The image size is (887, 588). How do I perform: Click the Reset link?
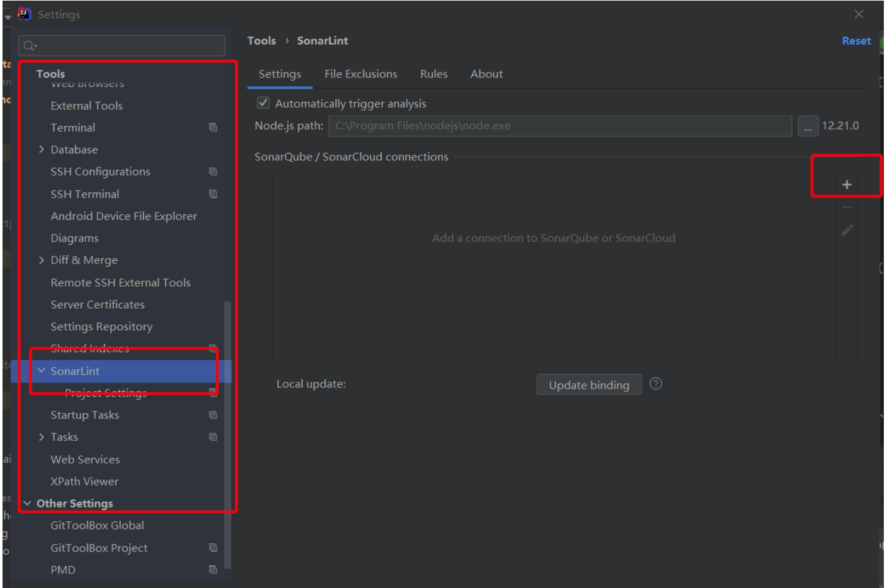856,41
